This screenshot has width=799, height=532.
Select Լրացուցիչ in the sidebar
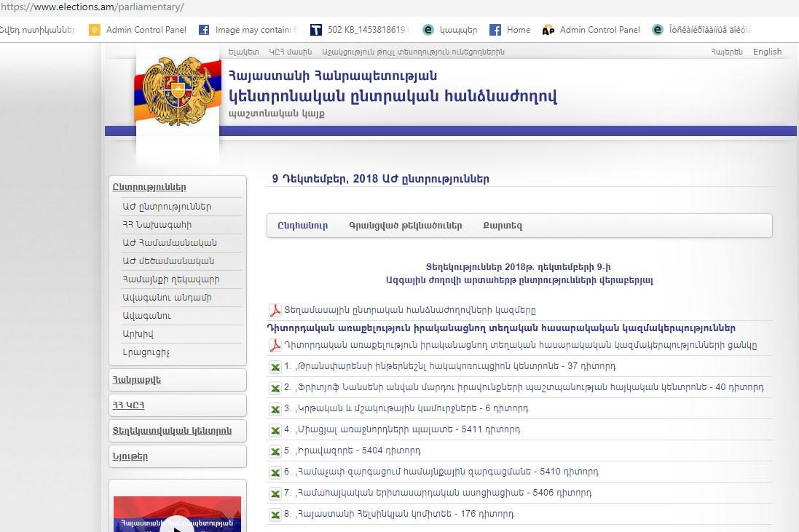point(146,352)
